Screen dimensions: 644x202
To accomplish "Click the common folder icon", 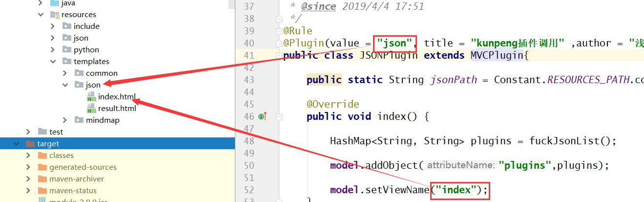I will pos(79,73).
